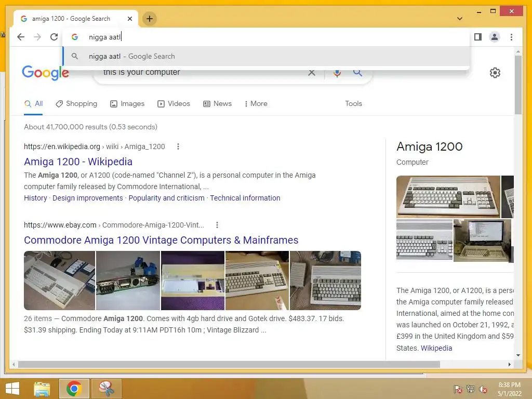This screenshot has height=399, width=532.
Task: Switch to the News tab
Action: point(217,104)
